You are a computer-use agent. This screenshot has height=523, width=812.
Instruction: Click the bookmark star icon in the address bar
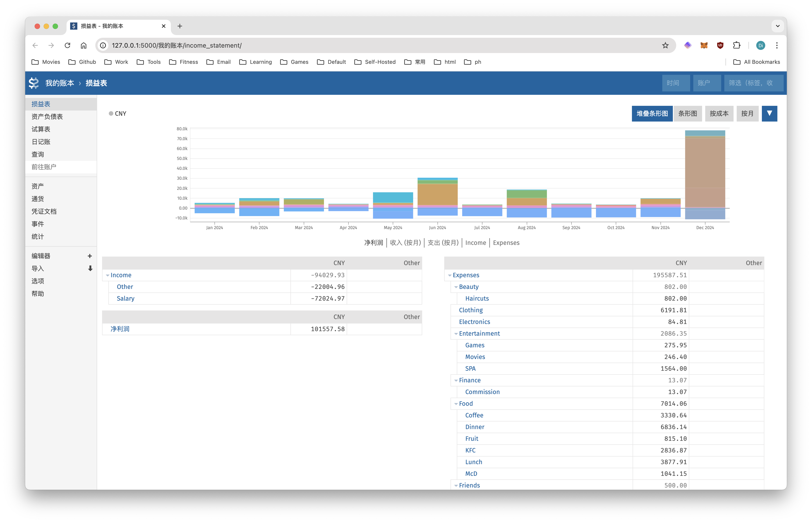(665, 46)
